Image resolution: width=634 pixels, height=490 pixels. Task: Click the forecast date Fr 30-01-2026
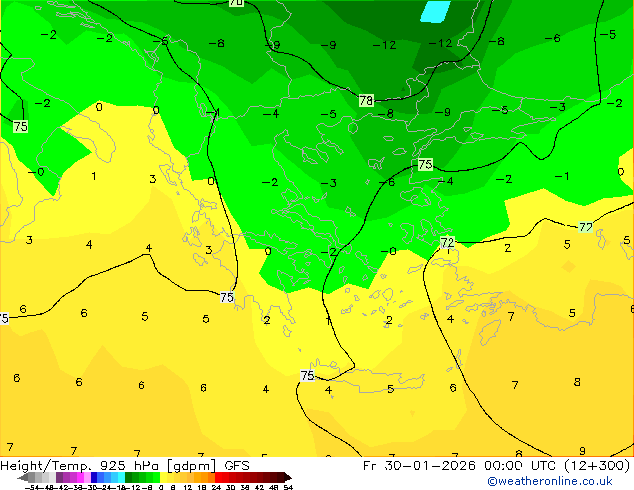[x=419, y=466]
